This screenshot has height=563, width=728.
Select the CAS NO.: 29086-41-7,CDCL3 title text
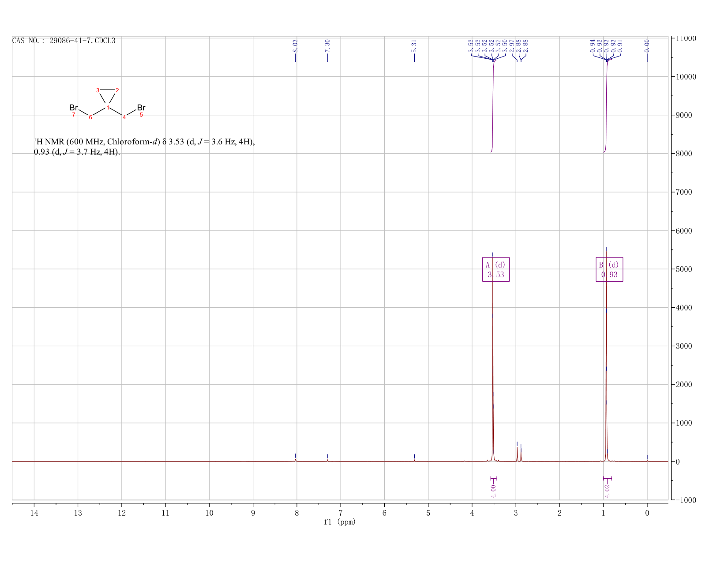click(64, 41)
